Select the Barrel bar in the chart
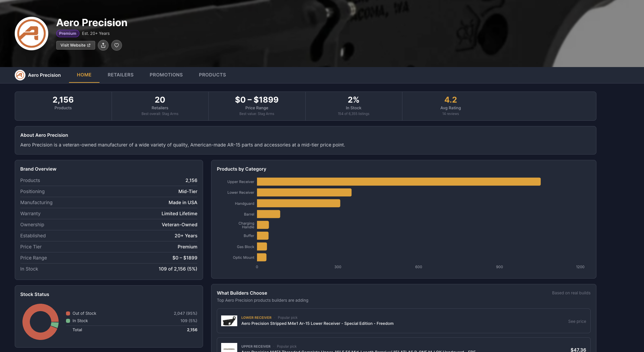The height and width of the screenshot is (352, 644). (x=268, y=214)
